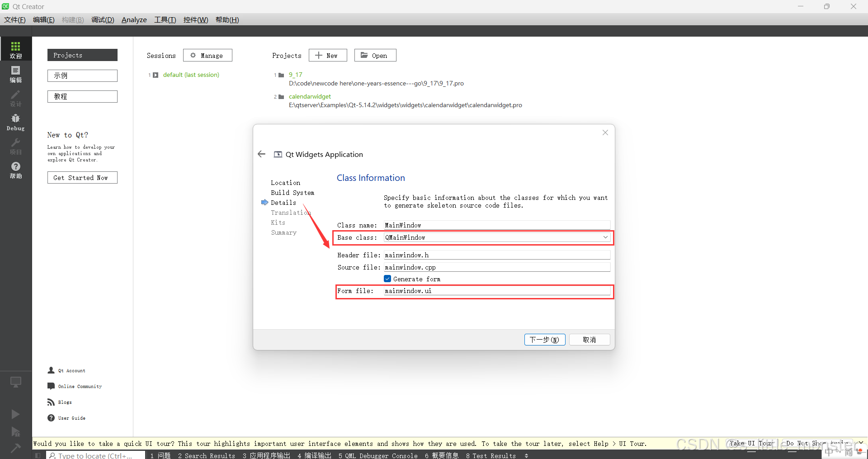Click the Source file input field

click(497, 267)
